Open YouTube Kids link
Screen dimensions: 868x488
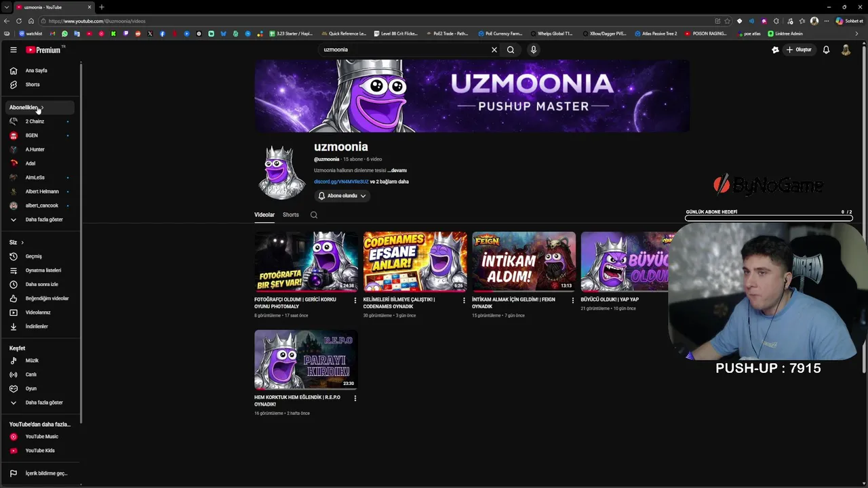pyautogui.click(x=41, y=451)
